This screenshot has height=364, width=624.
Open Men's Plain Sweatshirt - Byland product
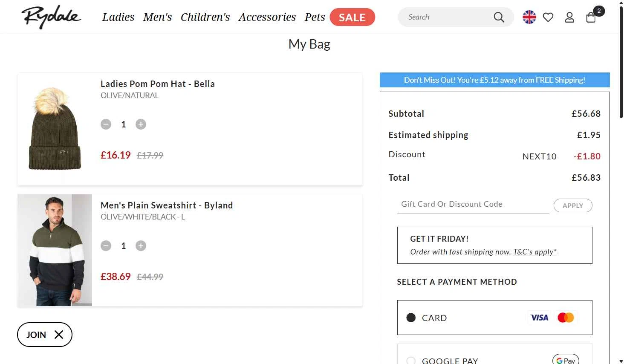pyautogui.click(x=167, y=205)
